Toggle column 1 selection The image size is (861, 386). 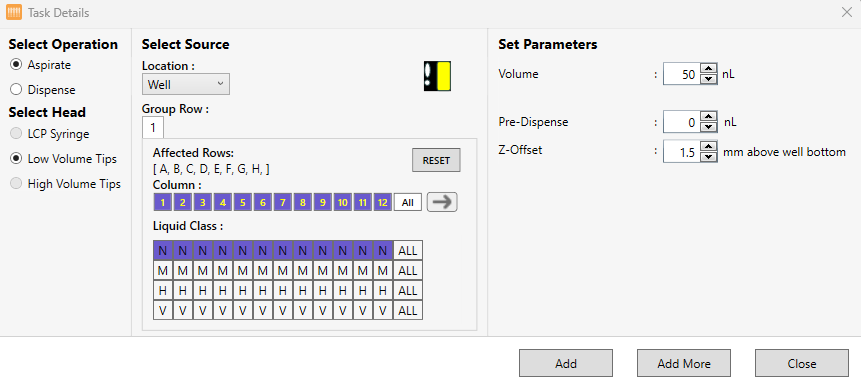[163, 203]
